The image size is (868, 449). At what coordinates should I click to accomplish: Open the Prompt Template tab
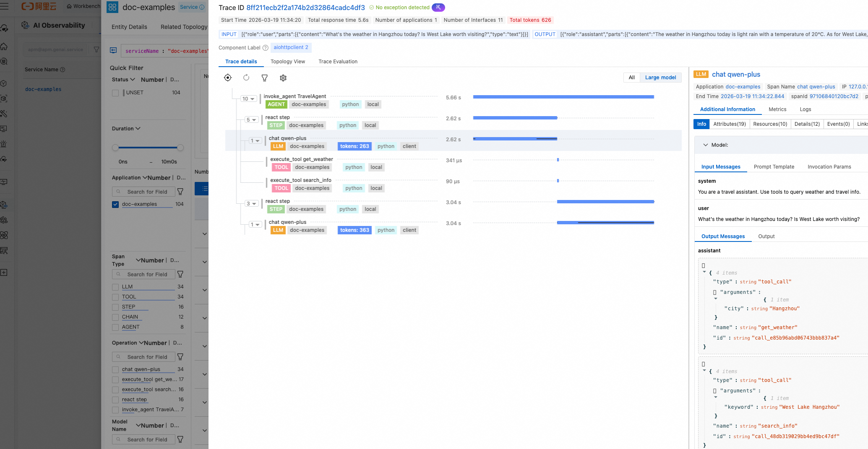click(x=774, y=167)
